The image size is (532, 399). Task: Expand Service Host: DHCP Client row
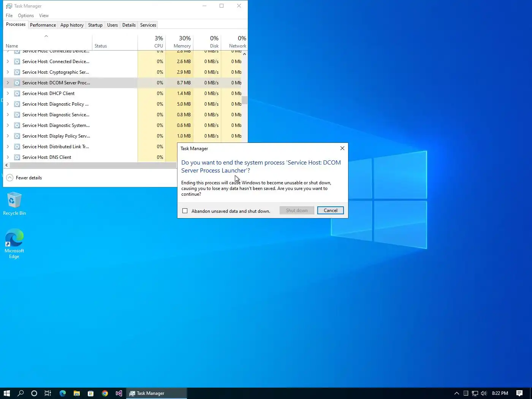[x=8, y=93]
